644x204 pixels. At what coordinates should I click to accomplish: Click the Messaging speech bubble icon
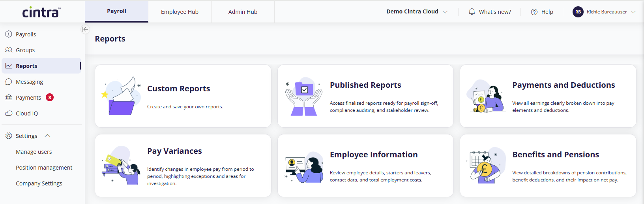click(x=9, y=81)
